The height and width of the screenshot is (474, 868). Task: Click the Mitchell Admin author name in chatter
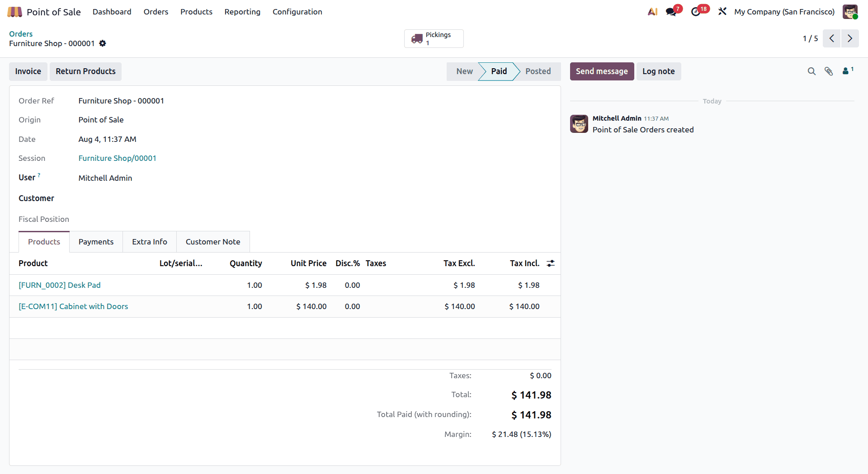coord(617,118)
